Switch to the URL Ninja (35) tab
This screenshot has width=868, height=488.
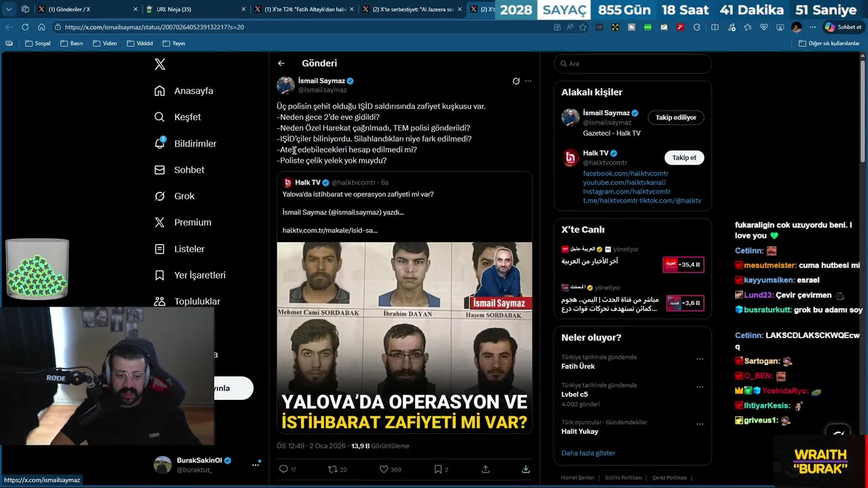pyautogui.click(x=195, y=9)
